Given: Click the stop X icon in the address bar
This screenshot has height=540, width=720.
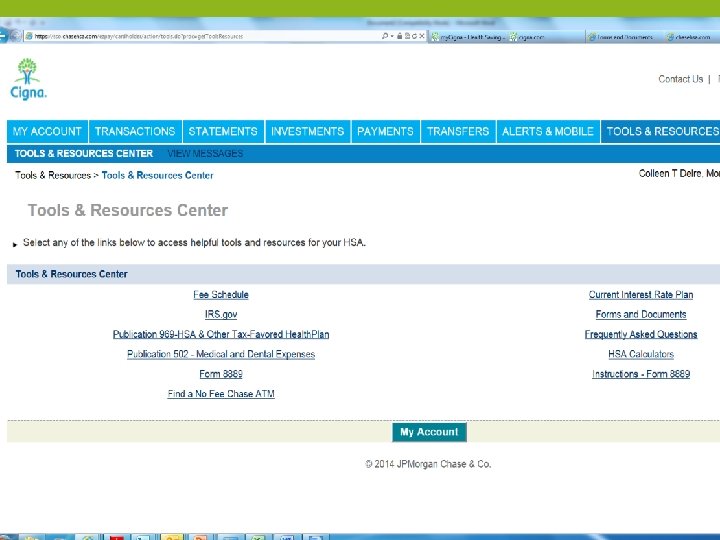Looking at the screenshot, I should [422, 36].
